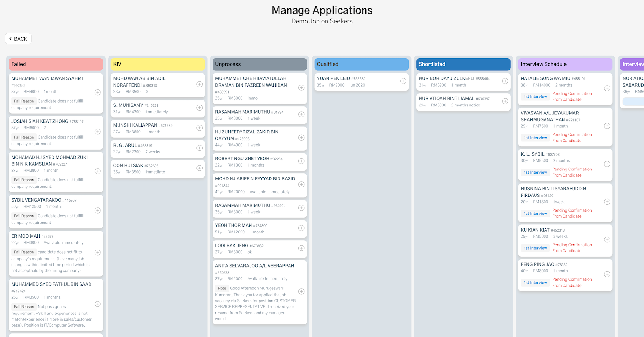Screen dimensions: 644x337
Task: Click plus icon on Sybil Vengatarakoo card
Action: [x=98, y=210]
